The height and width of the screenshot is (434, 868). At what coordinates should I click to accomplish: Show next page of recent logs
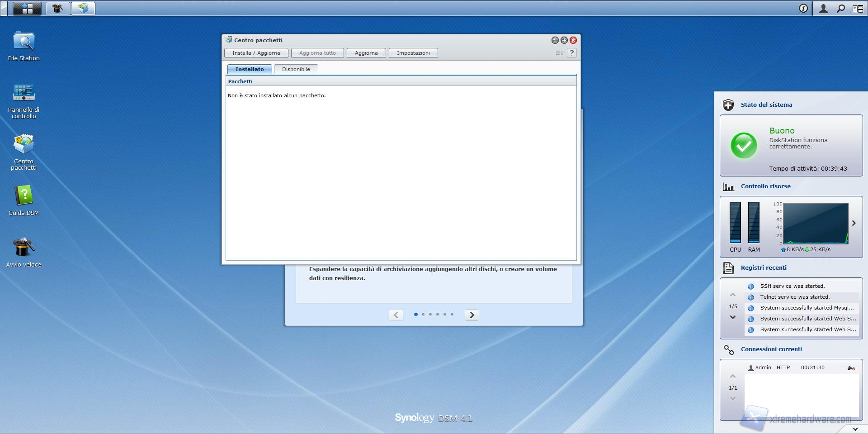[x=733, y=317]
